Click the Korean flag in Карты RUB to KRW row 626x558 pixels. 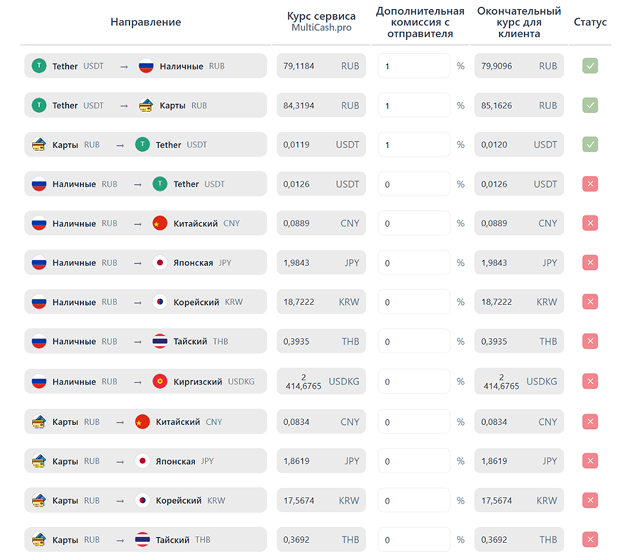click(142, 501)
